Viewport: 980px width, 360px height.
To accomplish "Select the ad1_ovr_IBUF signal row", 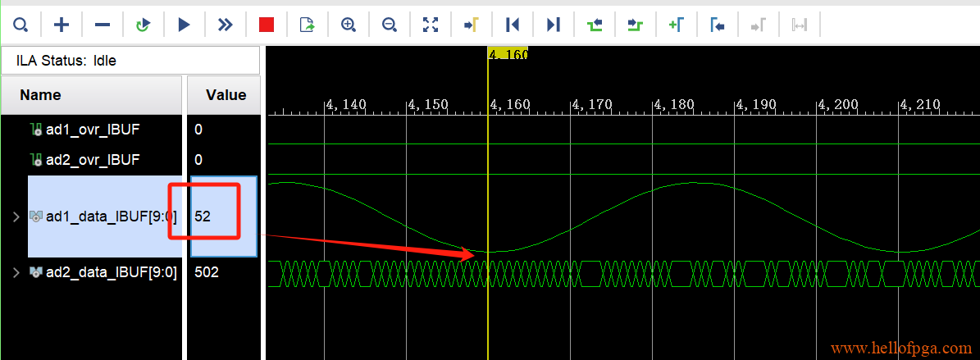I will pyautogui.click(x=92, y=130).
